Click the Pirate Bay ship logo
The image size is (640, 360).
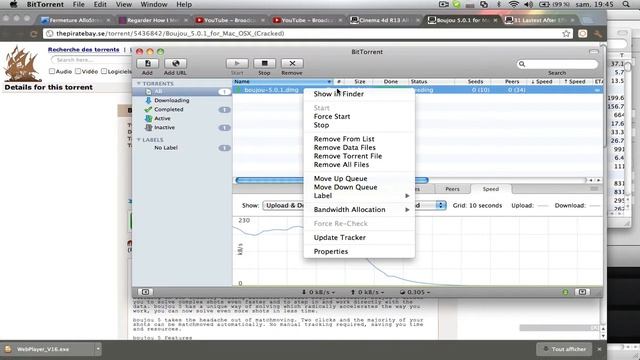22,63
